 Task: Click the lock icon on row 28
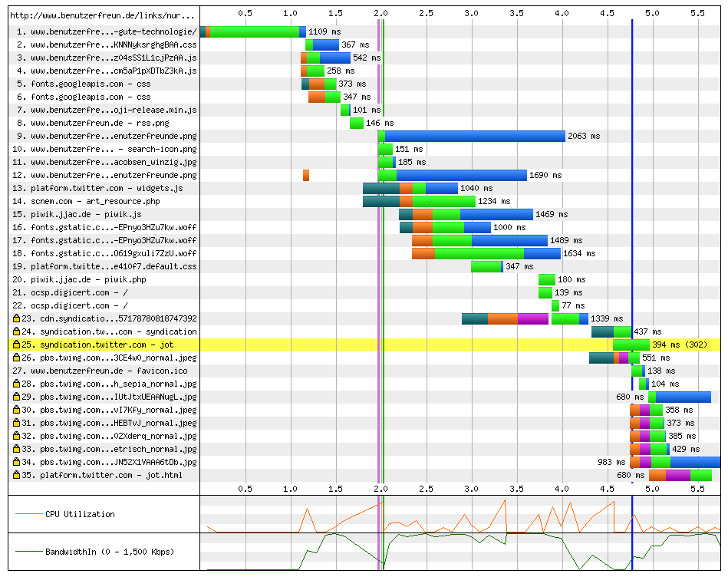16,384
